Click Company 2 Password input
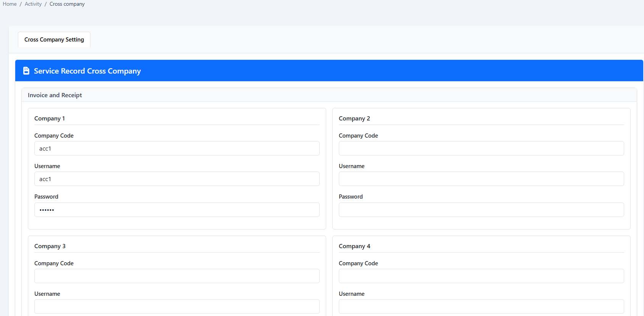 point(481,210)
